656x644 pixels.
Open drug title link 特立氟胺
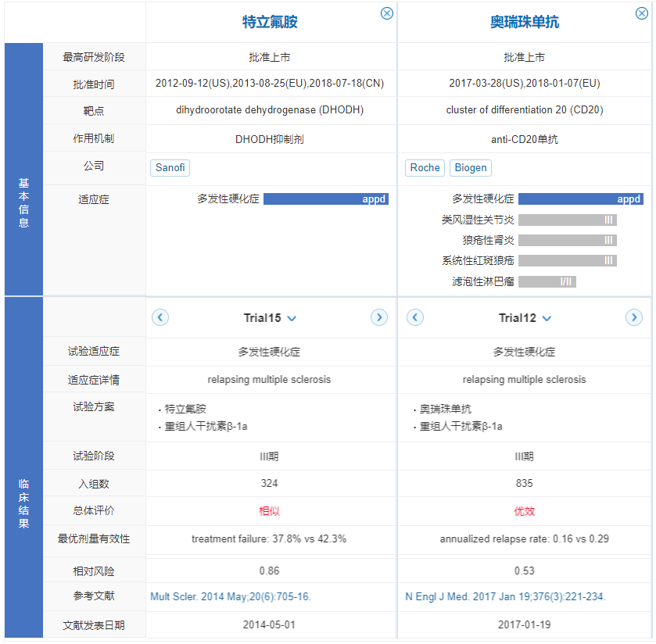(x=270, y=22)
